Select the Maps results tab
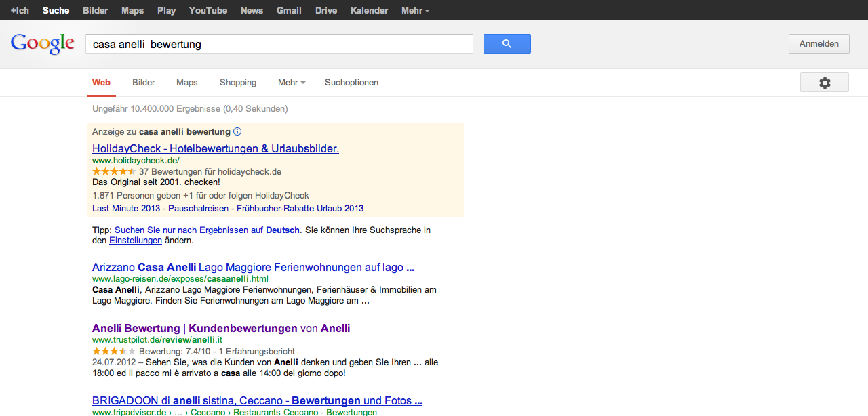The width and height of the screenshot is (868, 416). pos(187,83)
